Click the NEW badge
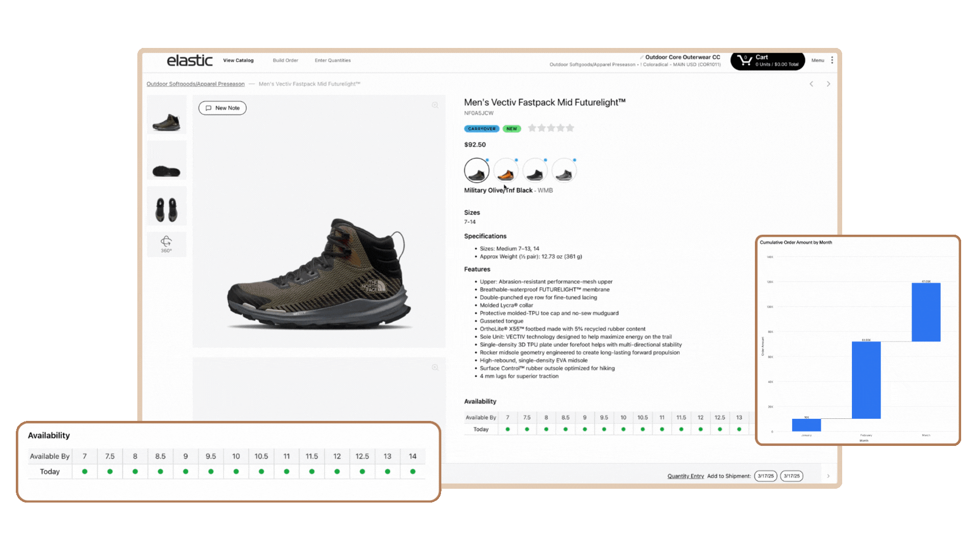The width and height of the screenshot is (980, 551). 511,129
